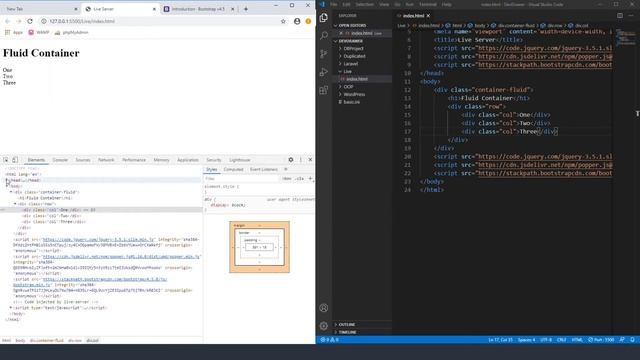Open Manage gear icon in VS Code

[x=324, y=326]
